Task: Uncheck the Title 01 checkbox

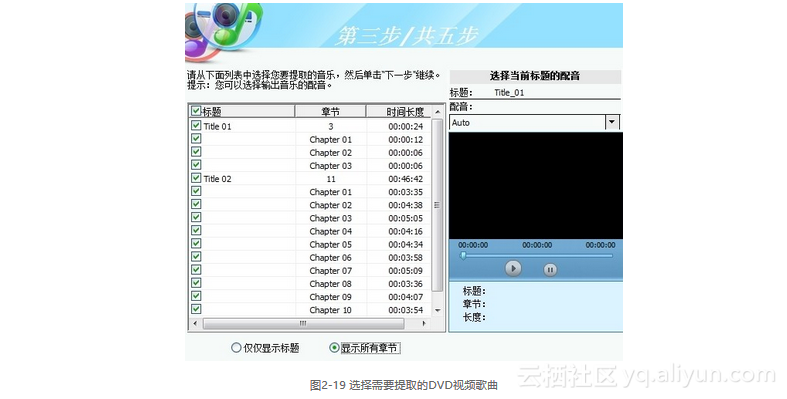Action: coord(196,125)
